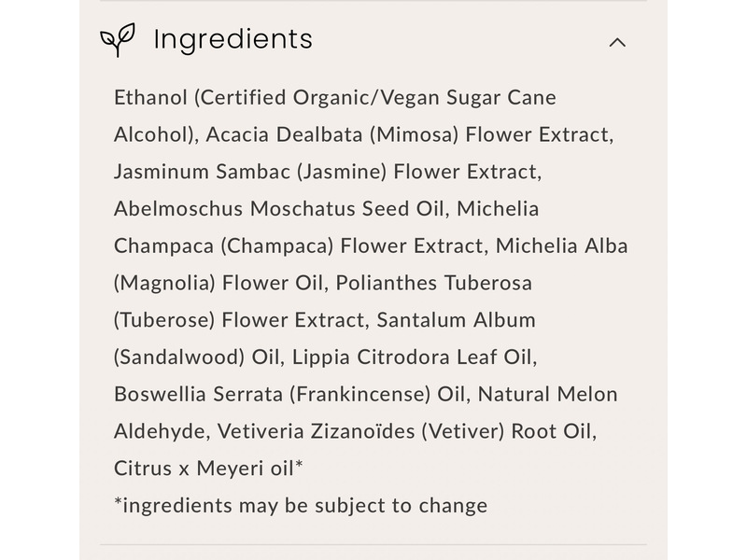Click the Michelia Alba ingredient name
The image size is (747, 560).
pos(561,246)
